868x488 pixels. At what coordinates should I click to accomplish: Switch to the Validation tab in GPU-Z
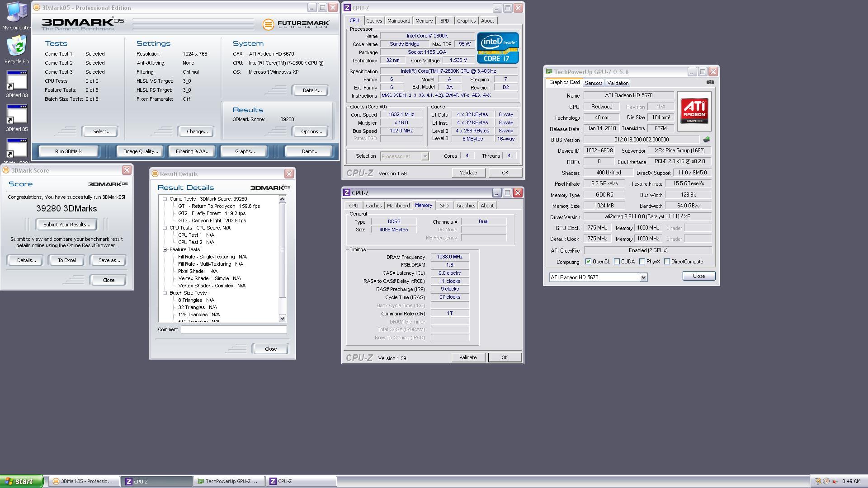[x=618, y=83]
